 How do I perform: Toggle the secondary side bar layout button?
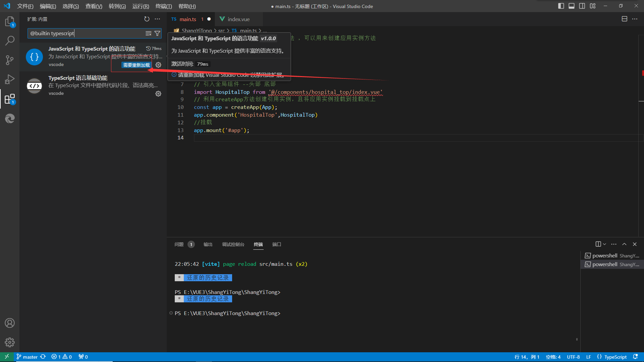click(582, 6)
